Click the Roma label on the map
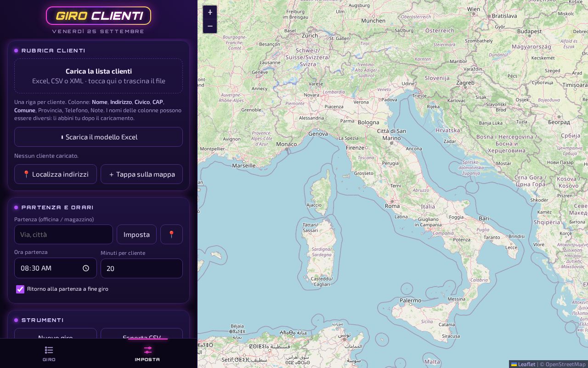588x368 pixels. 392,206
